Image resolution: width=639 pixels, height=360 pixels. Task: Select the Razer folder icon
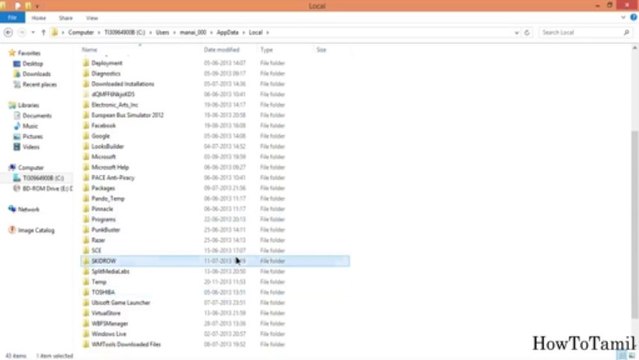tap(86, 240)
